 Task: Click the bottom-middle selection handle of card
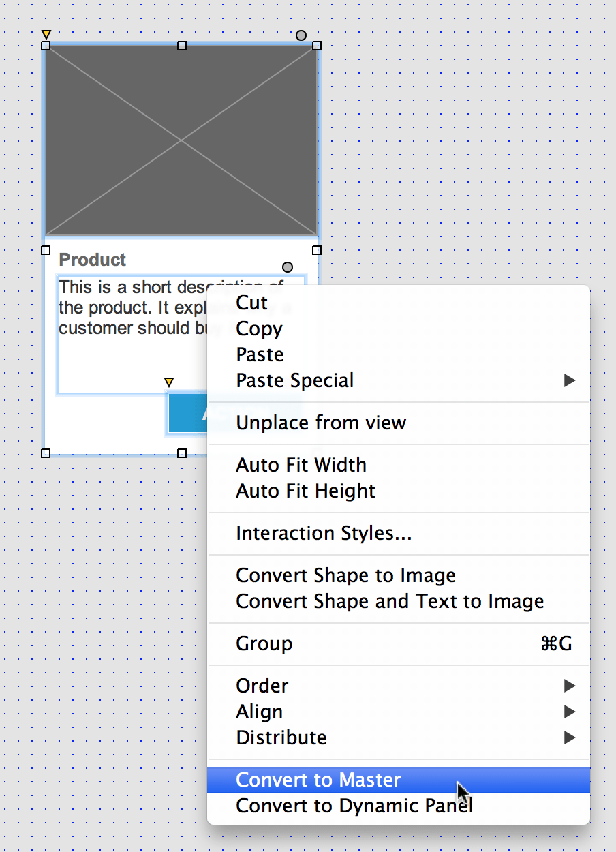pyautogui.click(x=182, y=453)
